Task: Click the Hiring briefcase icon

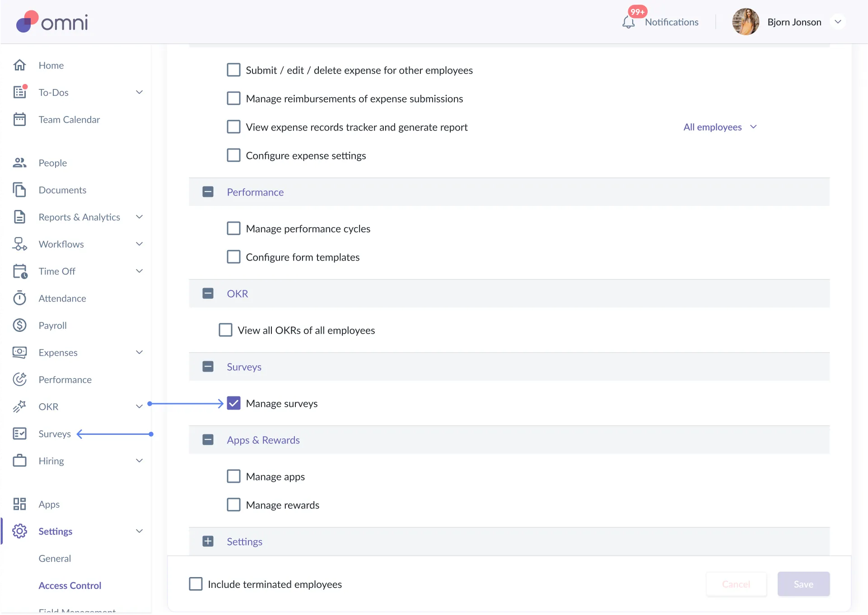Action: 19,461
